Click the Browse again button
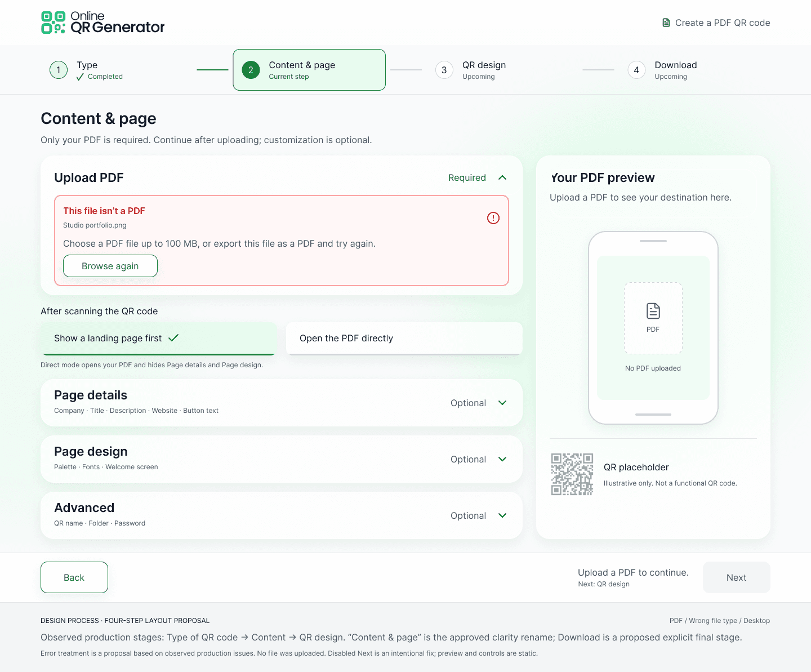Viewport: 811px width, 672px height. [110, 266]
